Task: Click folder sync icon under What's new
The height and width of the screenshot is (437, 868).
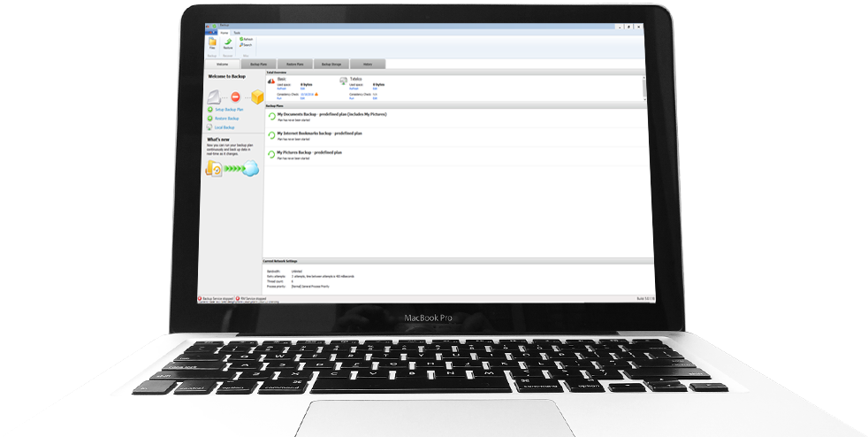Action: point(214,168)
